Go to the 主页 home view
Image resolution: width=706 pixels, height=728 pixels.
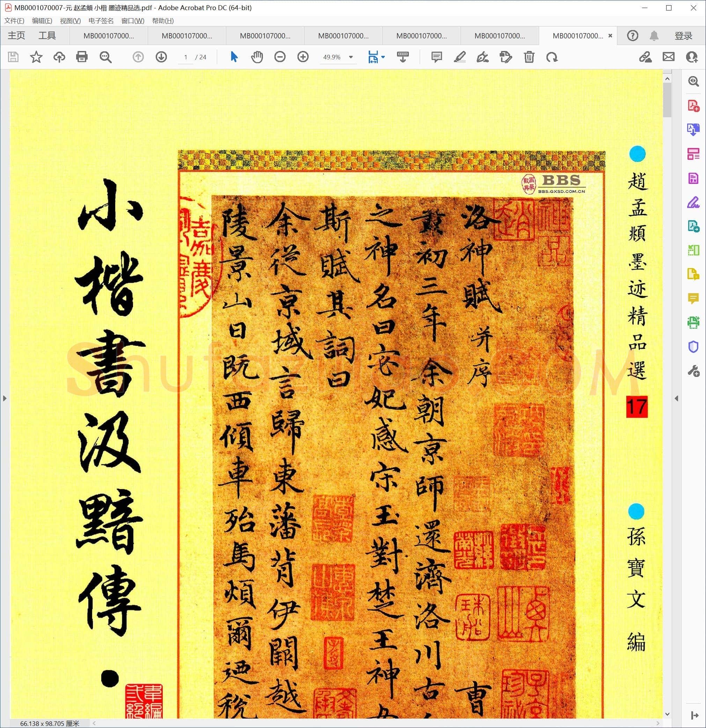[16, 36]
